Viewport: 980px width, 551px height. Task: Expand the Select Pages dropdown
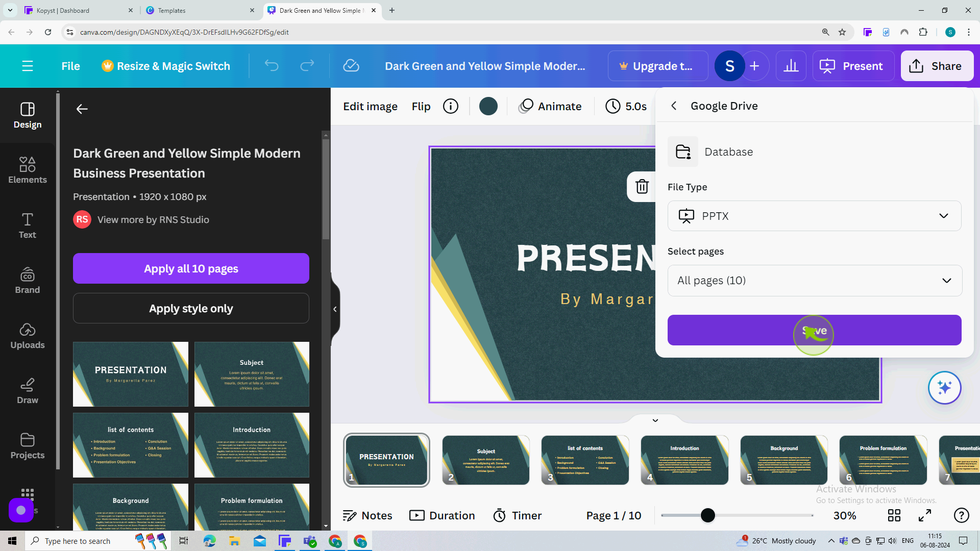tap(814, 281)
